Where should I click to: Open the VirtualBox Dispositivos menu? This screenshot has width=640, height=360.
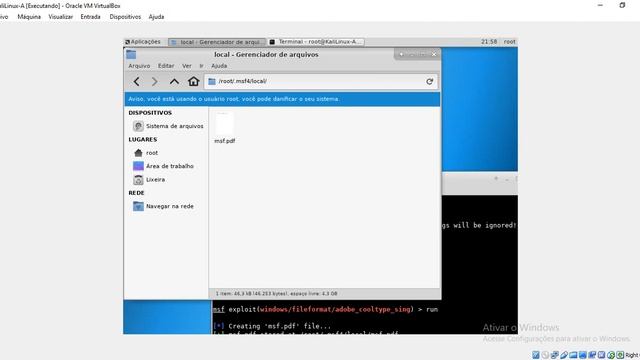point(125,17)
